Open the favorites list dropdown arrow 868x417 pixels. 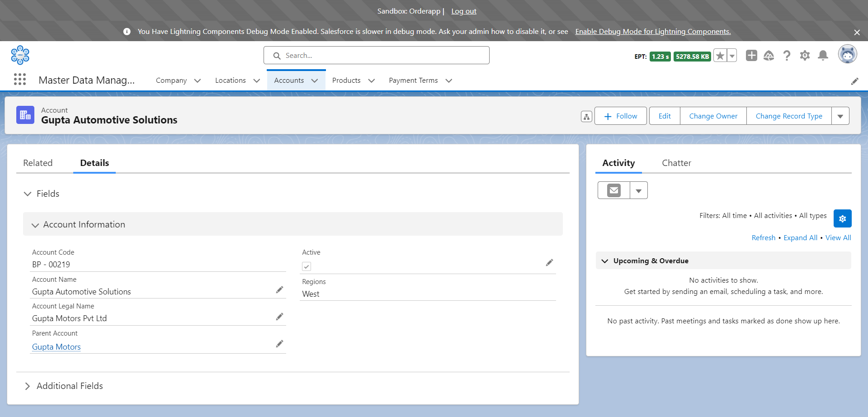732,56
